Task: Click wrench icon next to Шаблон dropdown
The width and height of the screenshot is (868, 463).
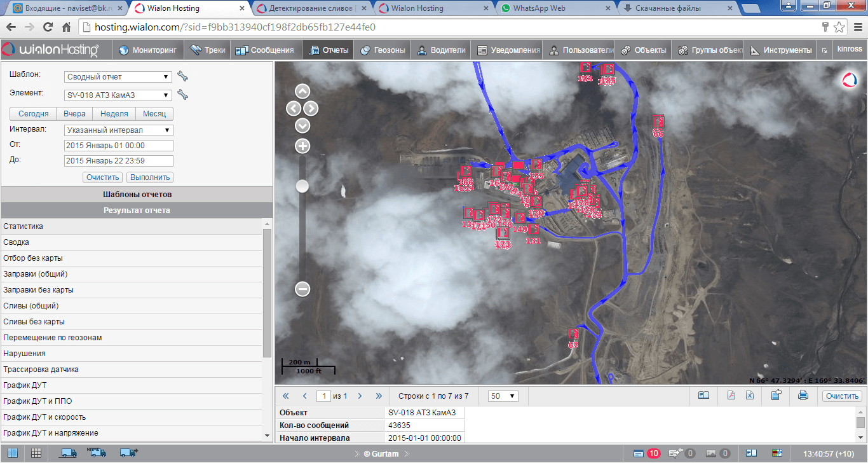Action: click(x=183, y=77)
